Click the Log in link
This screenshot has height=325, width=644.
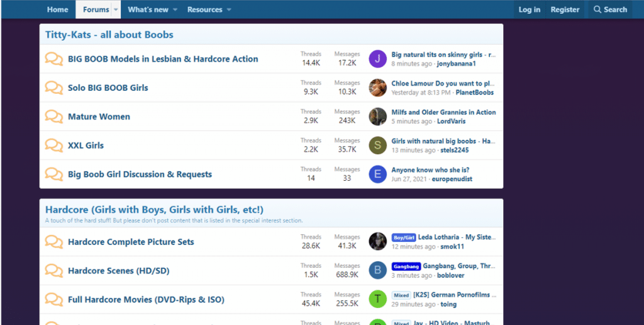pyautogui.click(x=530, y=9)
